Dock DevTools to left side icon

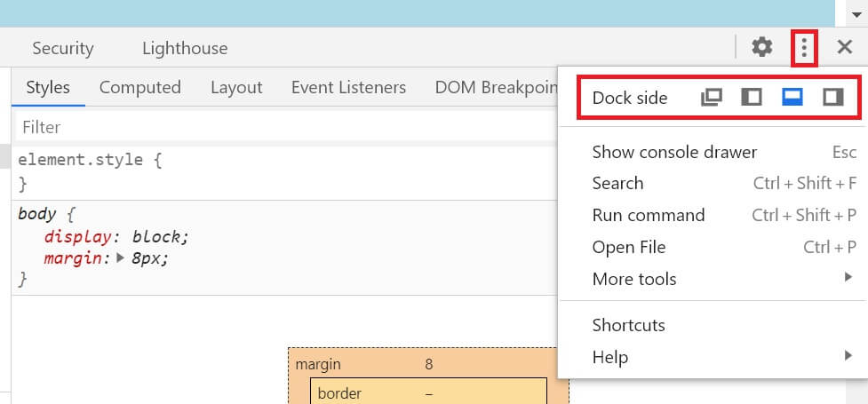coord(752,98)
